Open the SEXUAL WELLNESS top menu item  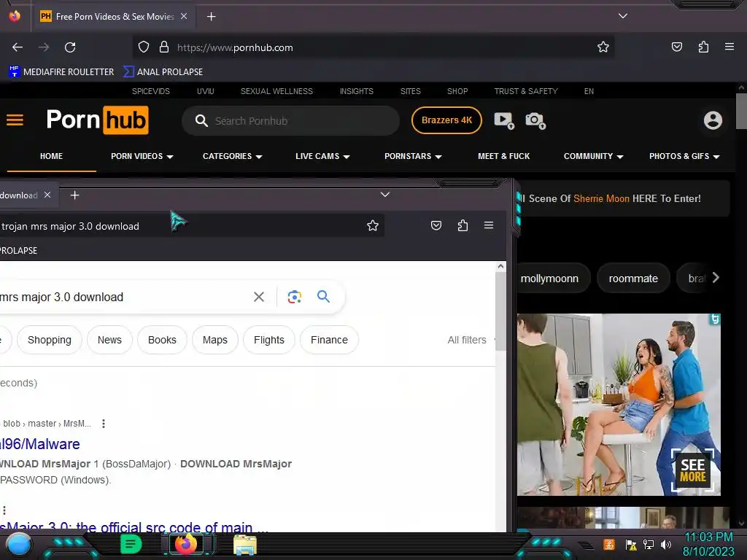click(x=276, y=91)
